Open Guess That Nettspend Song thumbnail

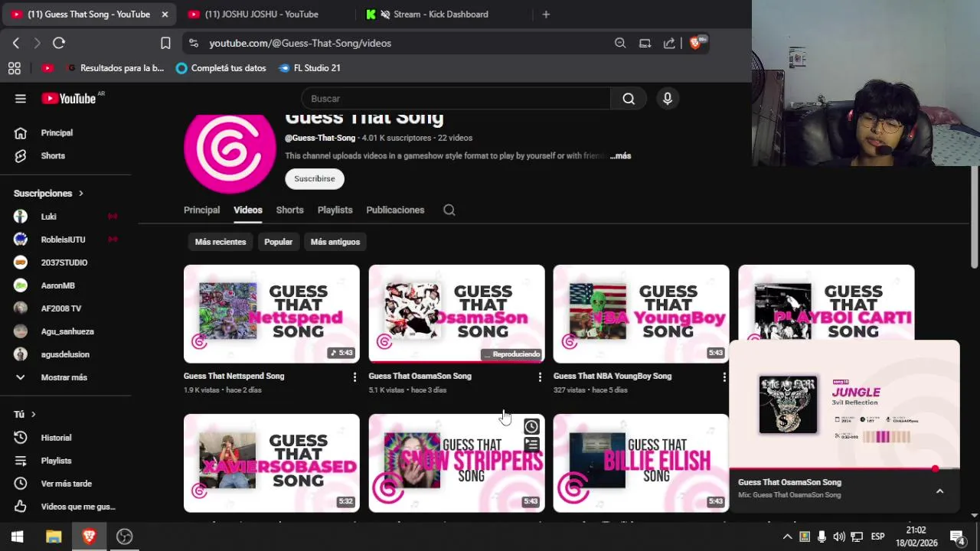tap(271, 314)
